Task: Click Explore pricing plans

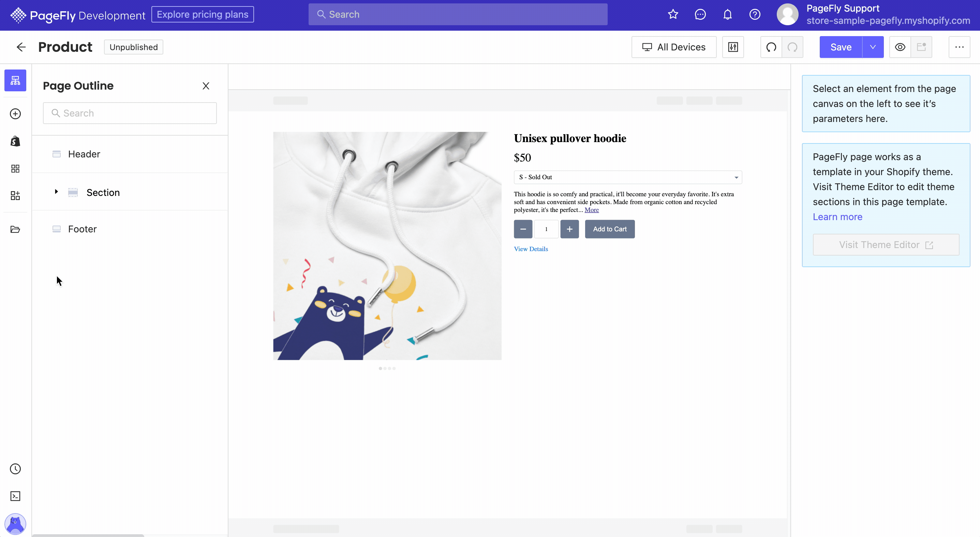Action: click(203, 14)
